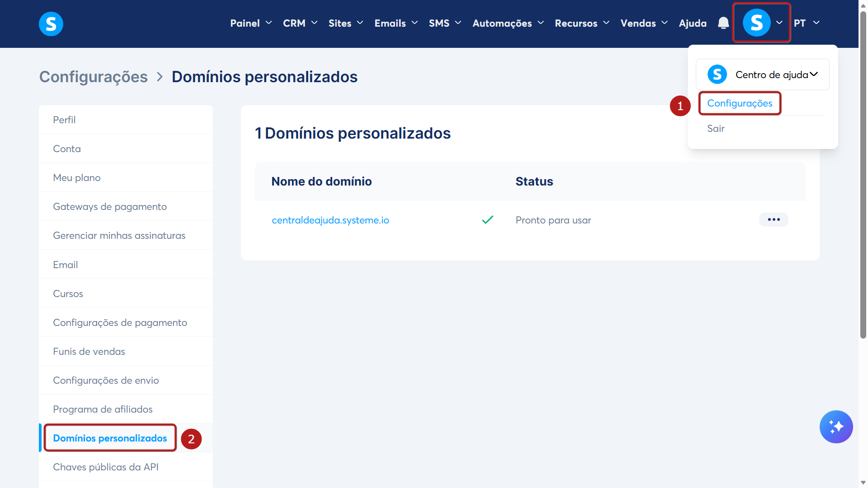Click the green checkmark status icon
Image resolution: width=868 pixels, height=488 pixels.
(x=488, y=220)
